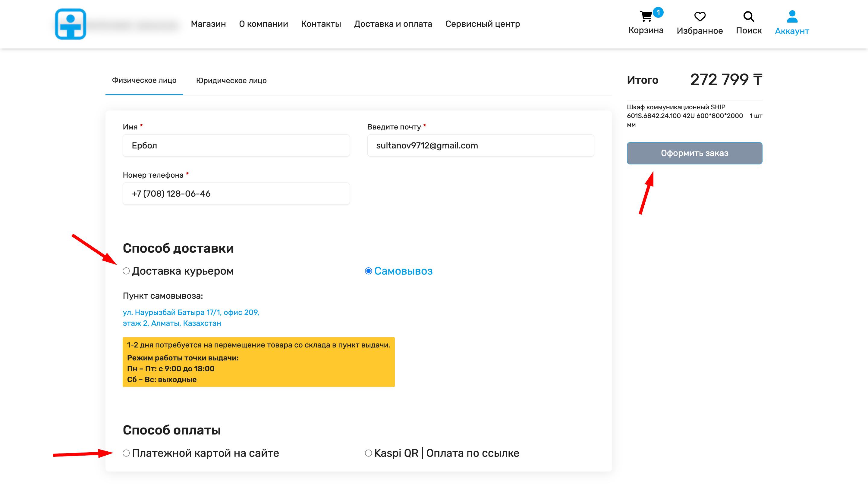Click the Самовывоз label text
Viewport: 868px width, 489px height.
click(x=403, y=271)
